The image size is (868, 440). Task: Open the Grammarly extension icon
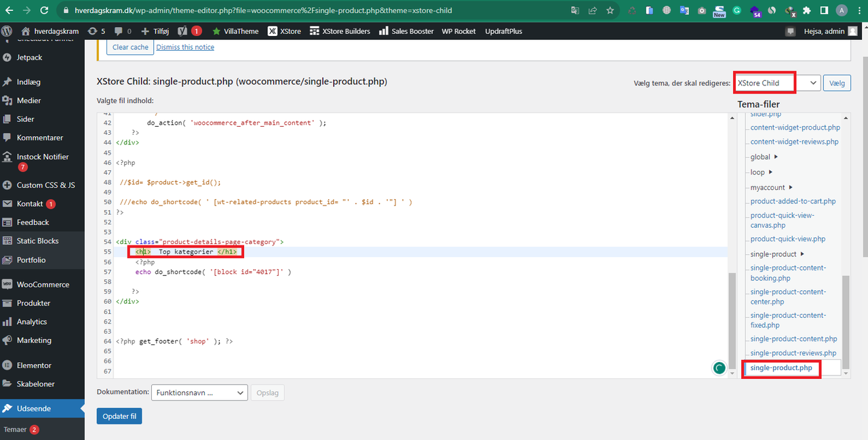[736, 11]
